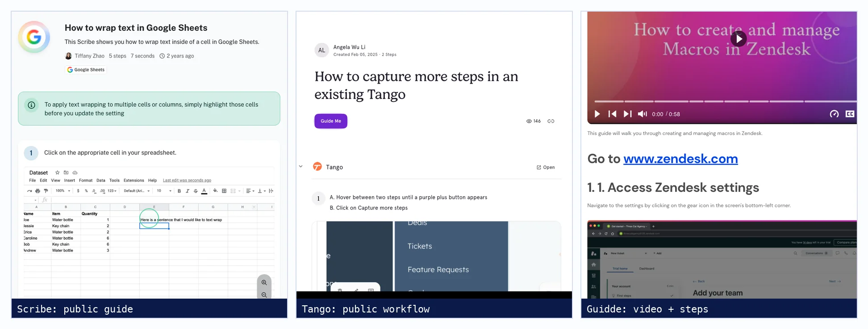Click the move-to-folder icon beside Dataset

(66, 173)
